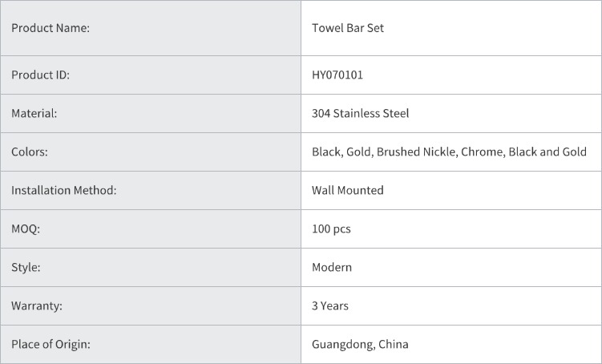
Task: Select the 'Guangdong, China' value
Action: 360,344
